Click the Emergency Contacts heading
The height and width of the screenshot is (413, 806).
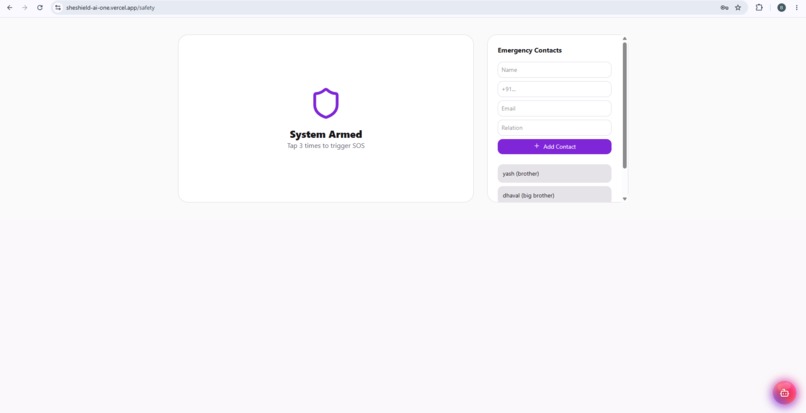pyautogui.click(x=529, y=50)
